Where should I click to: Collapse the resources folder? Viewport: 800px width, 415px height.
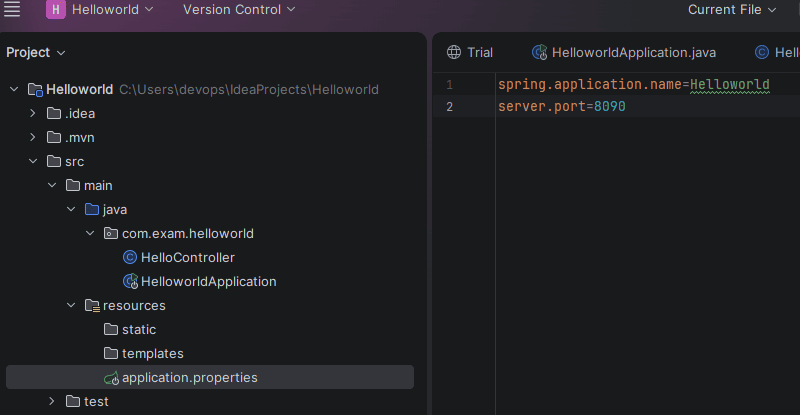[x=71, y=305]
